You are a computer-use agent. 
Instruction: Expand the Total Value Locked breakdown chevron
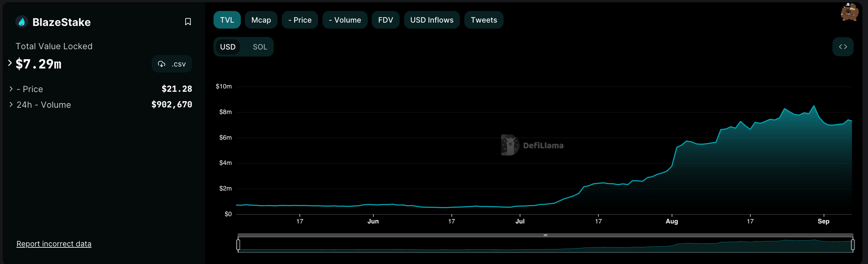click(x=10, y=63)
